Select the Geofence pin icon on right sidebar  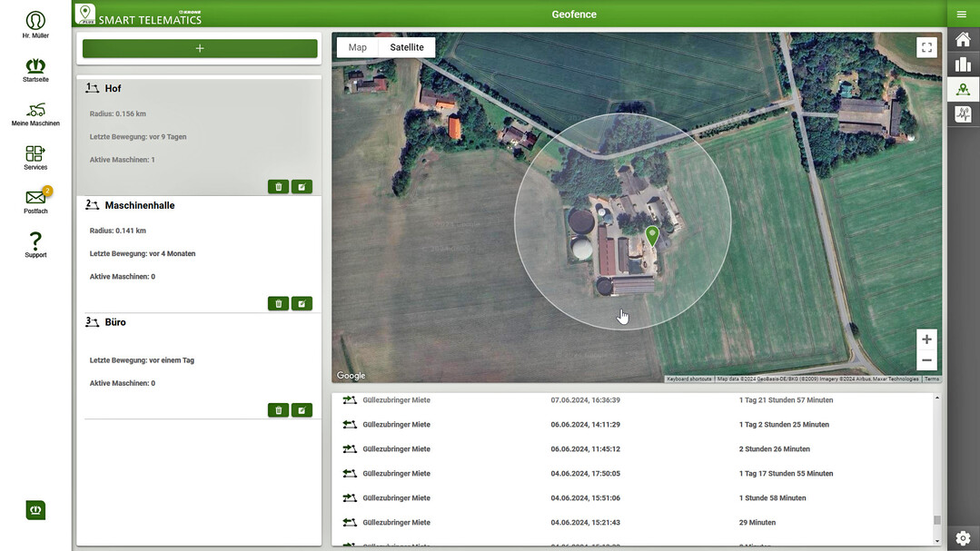[x=963, y=88]
